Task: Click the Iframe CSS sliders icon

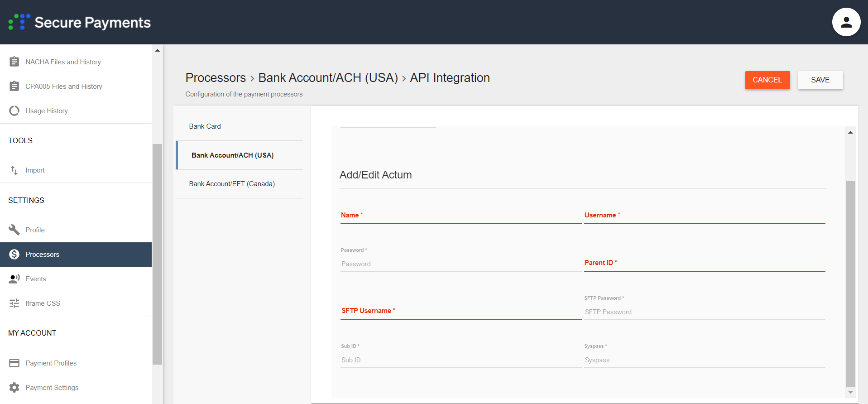Action: tap(14, 303)
